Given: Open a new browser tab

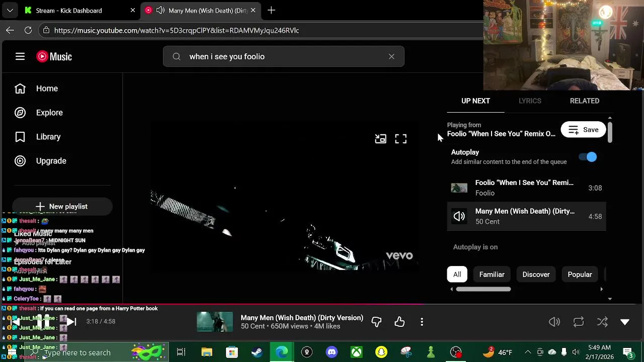Looking at the screenshot, I should (271, 10).
